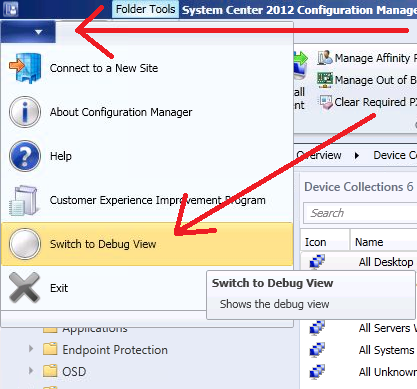Click the Clear Required PXE icon
This screenshot has height=389, width=417.
[x=326, y=102]
